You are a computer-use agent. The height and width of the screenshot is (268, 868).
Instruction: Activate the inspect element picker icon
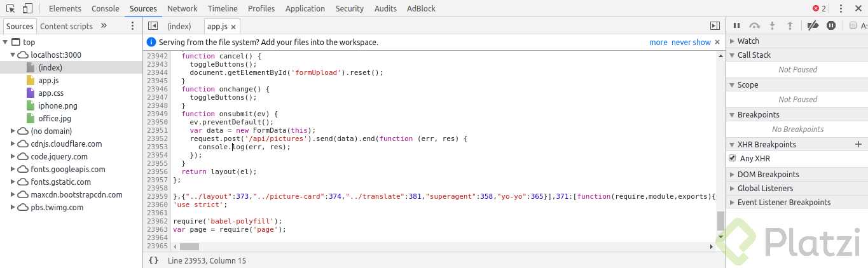click(x=11, y=8)
